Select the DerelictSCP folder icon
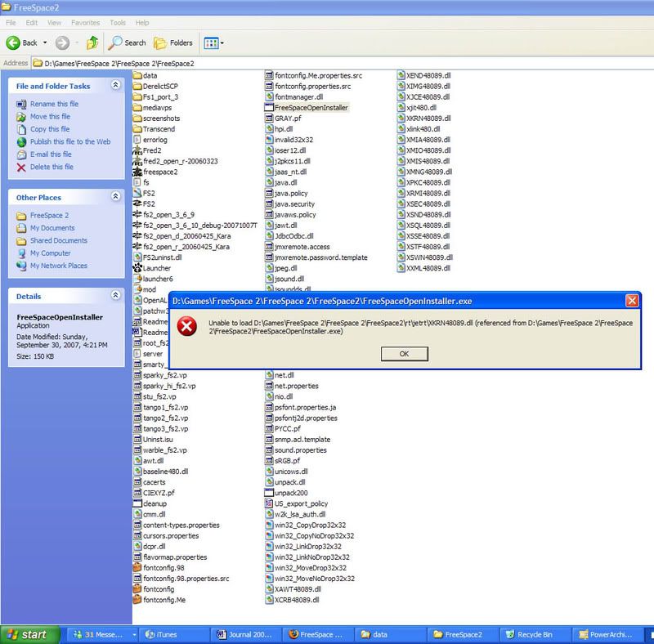The width and height of the screenshot is (654, 644). 137,86
